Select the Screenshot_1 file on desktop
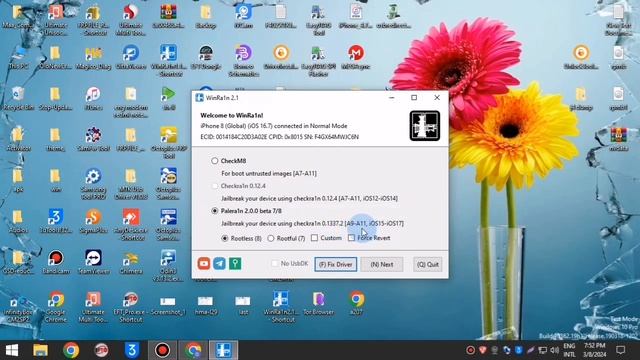The height and width of the screenshot is (360, 640). coord(168,305)
